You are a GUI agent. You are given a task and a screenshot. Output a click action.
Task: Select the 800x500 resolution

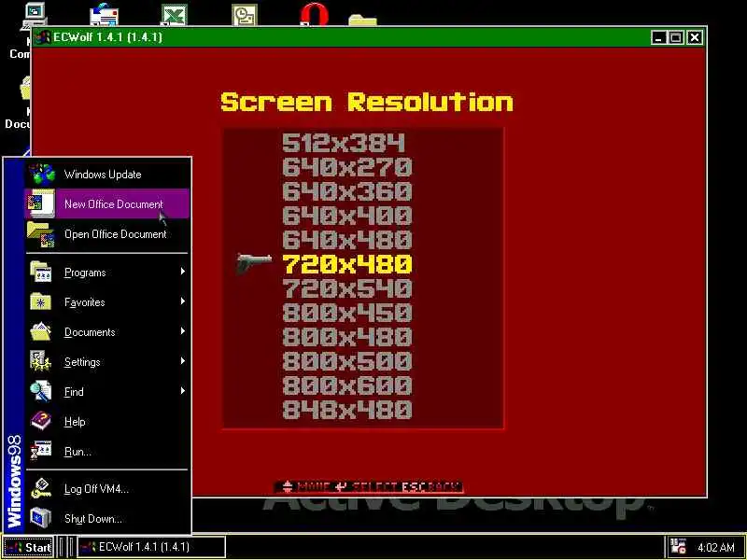(346, 361)
